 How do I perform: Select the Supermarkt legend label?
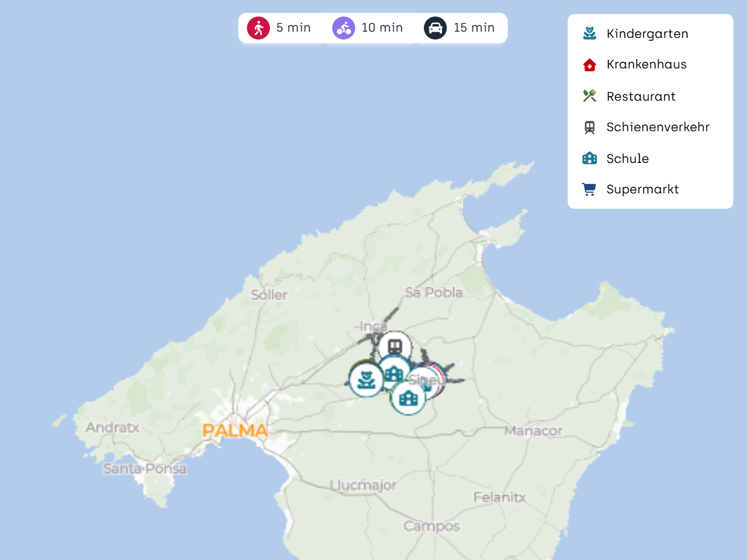pos(642,189)
